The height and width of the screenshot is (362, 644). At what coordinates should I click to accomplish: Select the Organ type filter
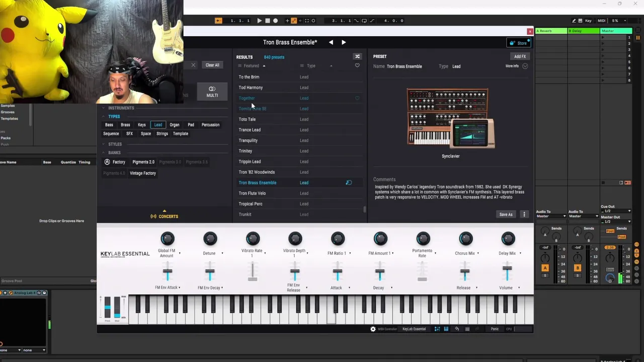pyautogui.click(x=175, y=125)
